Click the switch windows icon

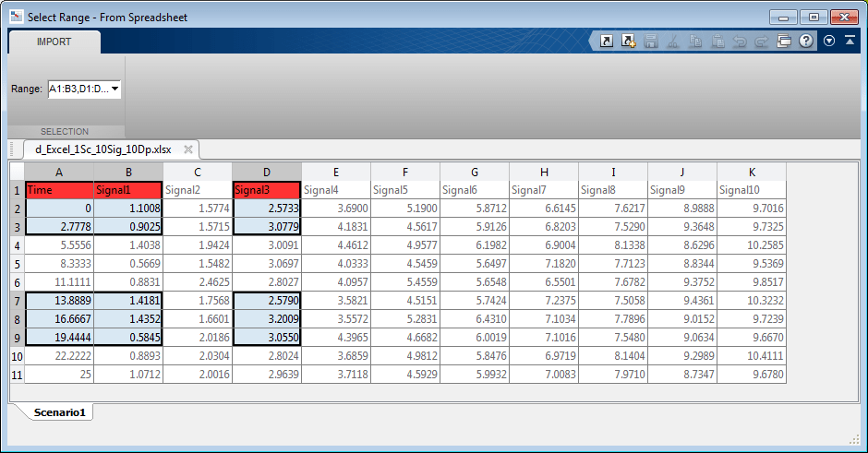(x=784, y=41)
